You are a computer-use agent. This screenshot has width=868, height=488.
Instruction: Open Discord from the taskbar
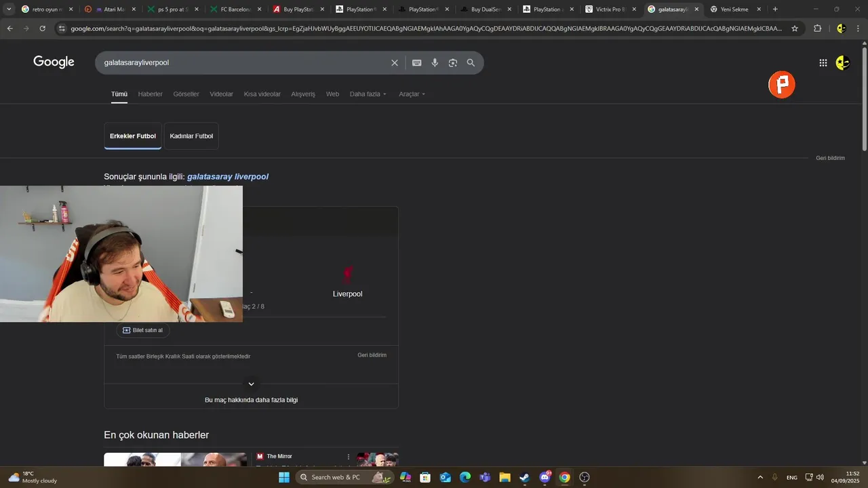point(545,477)
